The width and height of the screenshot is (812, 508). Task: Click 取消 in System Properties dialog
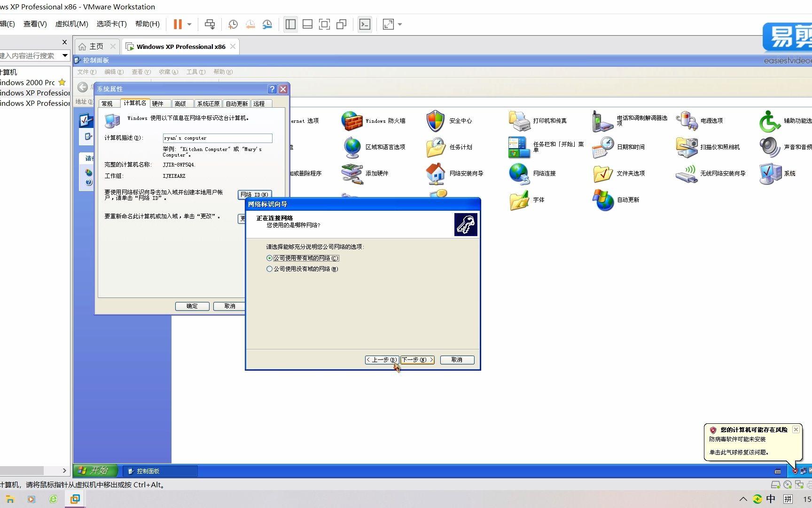pyautogui.click(x=229, y=306)
